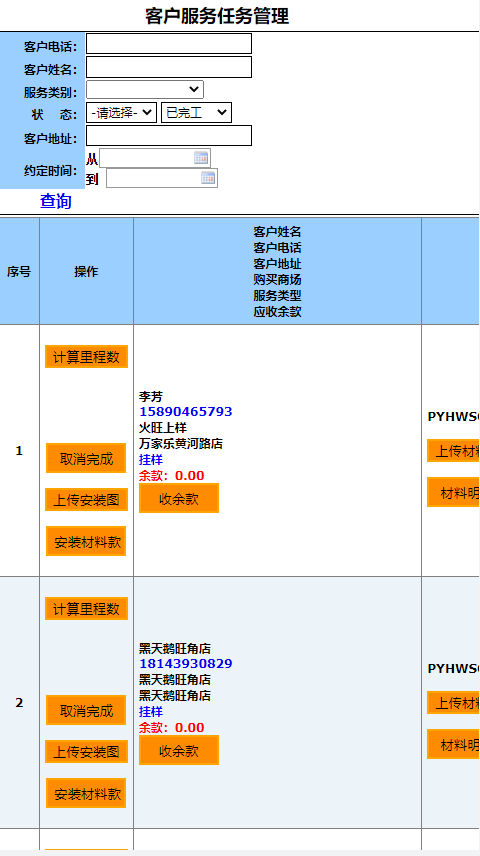Open calendar picker for the 从 start date
This screenshot has height=856, width=480.
[201, 158]
